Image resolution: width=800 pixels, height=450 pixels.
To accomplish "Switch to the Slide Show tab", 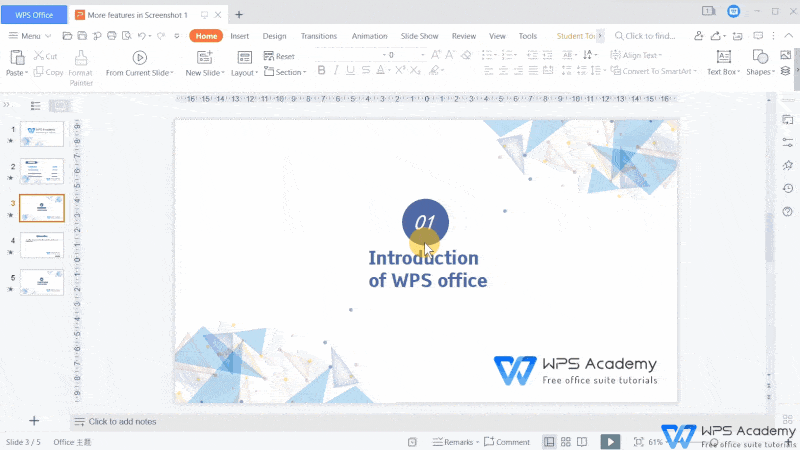I will (x=419, y=36).
